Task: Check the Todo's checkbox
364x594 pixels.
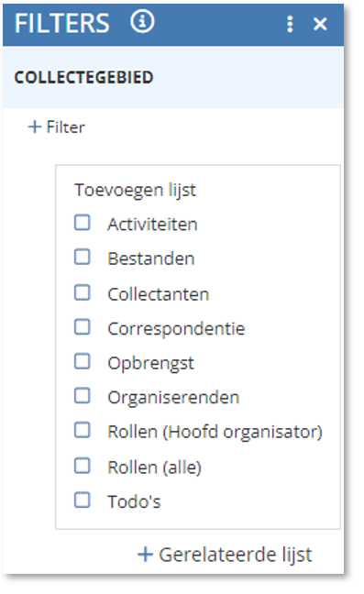Action: pos(83,500)
